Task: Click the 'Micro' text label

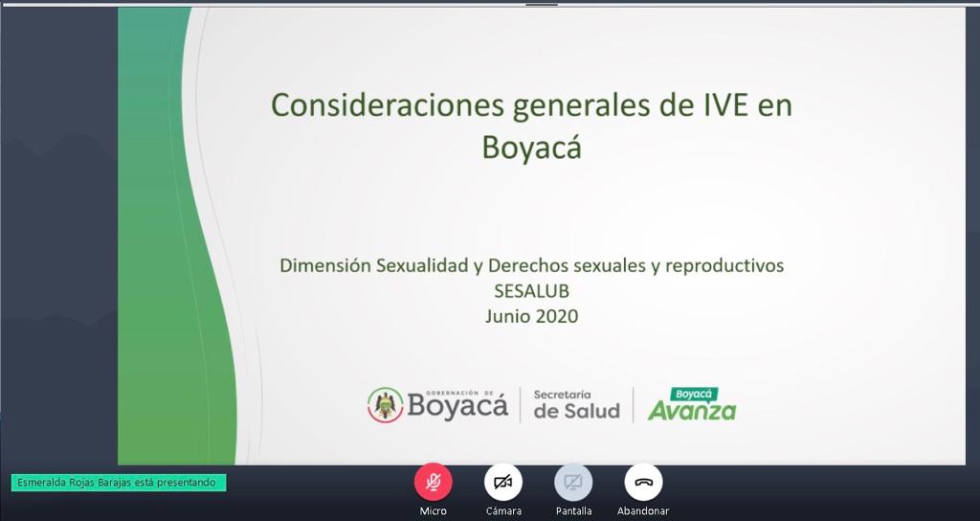Action: 433,511
